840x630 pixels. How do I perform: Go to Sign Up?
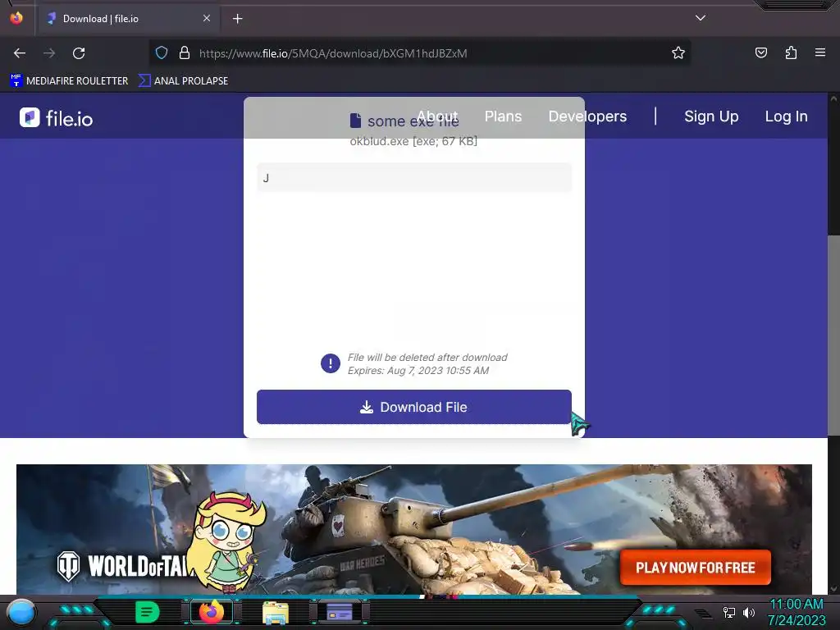tap(711, 116)
